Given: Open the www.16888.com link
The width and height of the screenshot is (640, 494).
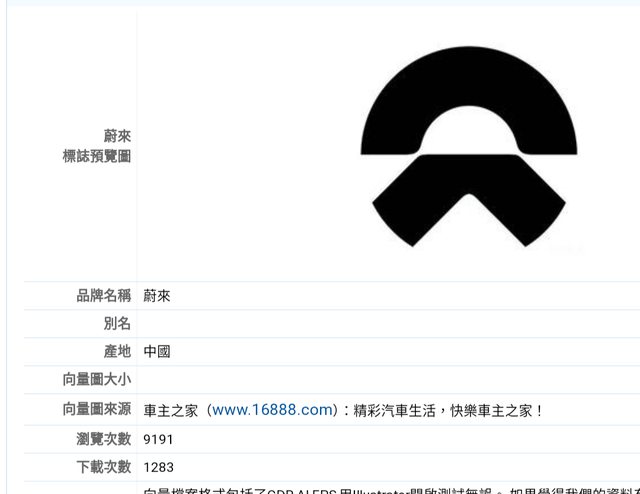Looking at the screenshot, I should point(273,410).
